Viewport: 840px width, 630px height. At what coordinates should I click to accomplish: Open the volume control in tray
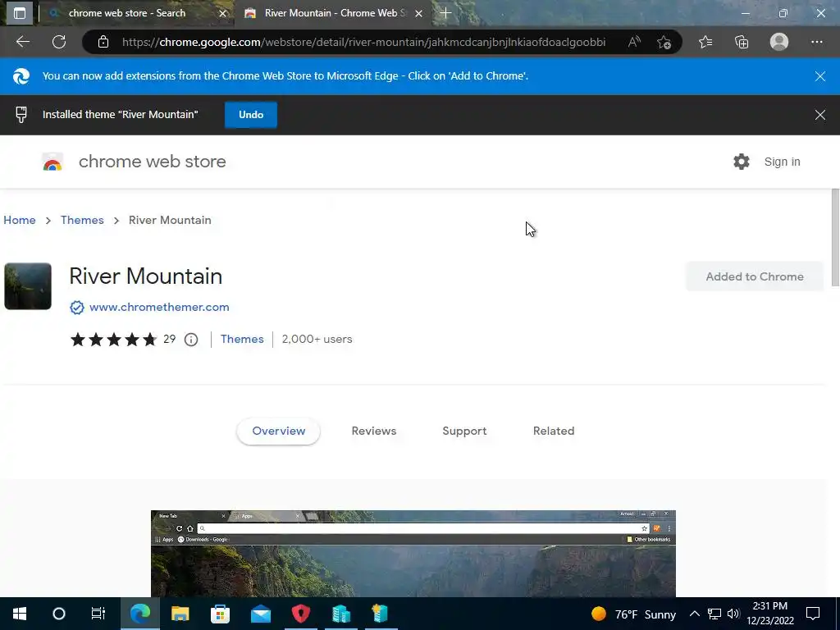733,614
